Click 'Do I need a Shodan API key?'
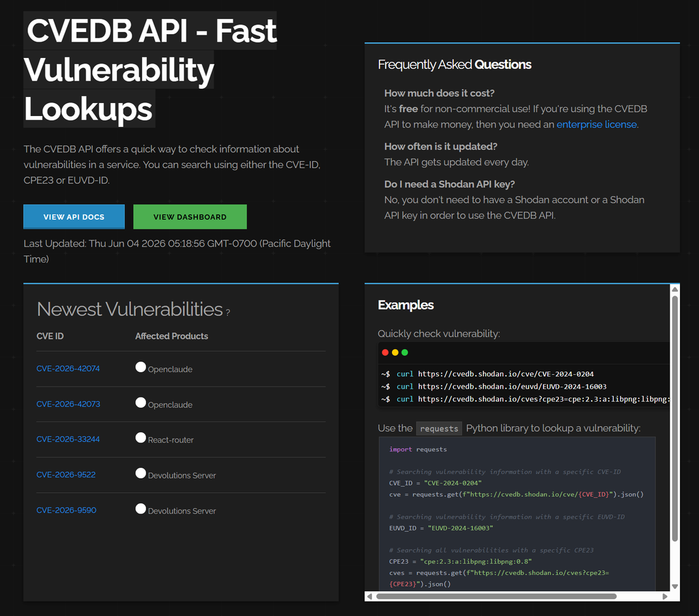Screen dimensions: 699x616 (x=449, y=184)
